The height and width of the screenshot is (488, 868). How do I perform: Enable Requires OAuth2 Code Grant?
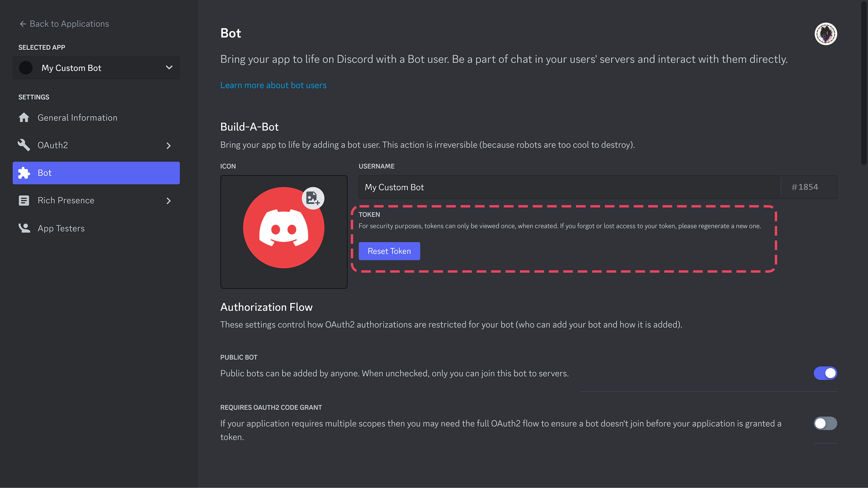(825, 423)
